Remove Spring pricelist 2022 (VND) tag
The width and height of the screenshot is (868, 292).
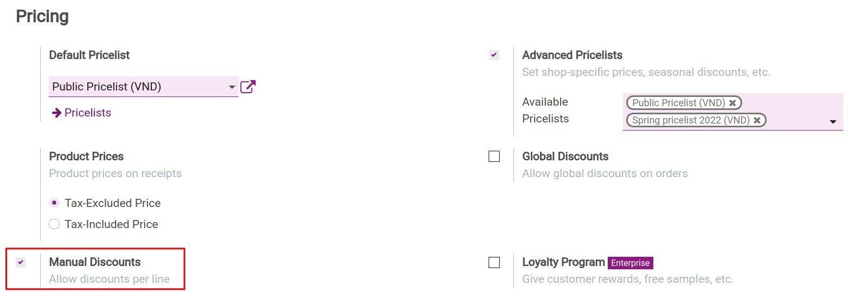click(x=757, y=120)
